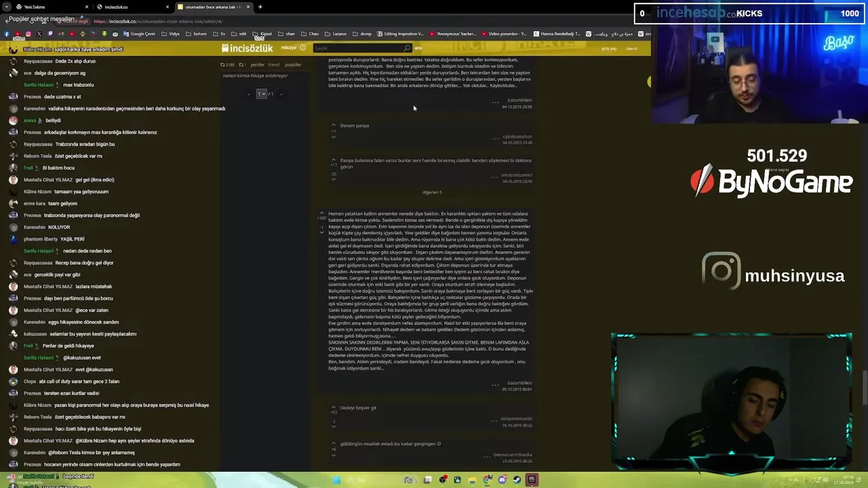Viewport: 868px width, 488px height.
Task: Downvote the 'Panpa bulanma falan' entry
Action: pos(333,178)
